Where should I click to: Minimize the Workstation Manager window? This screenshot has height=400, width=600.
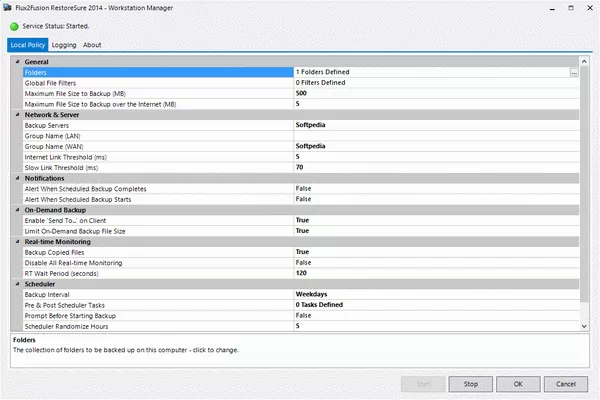pos(552,8)
